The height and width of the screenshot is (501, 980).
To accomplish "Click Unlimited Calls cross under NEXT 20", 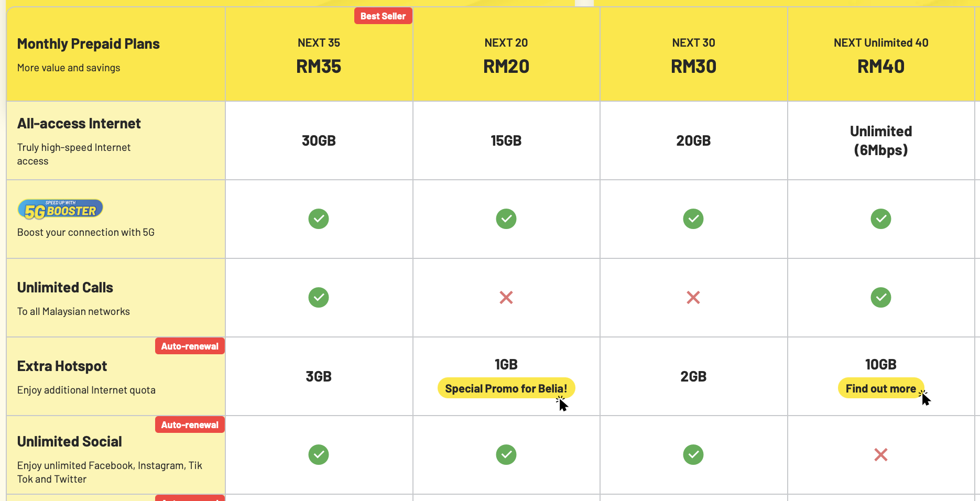I will [506, 298].
